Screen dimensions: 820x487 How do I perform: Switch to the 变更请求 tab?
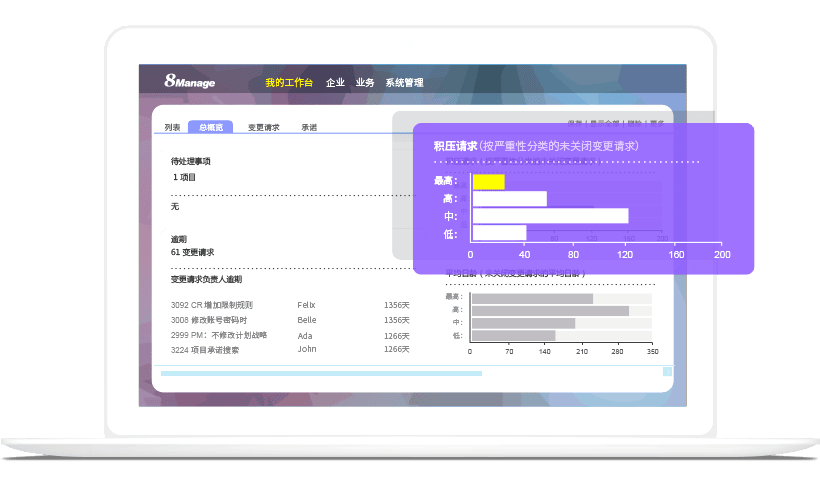tap(264, 127)
